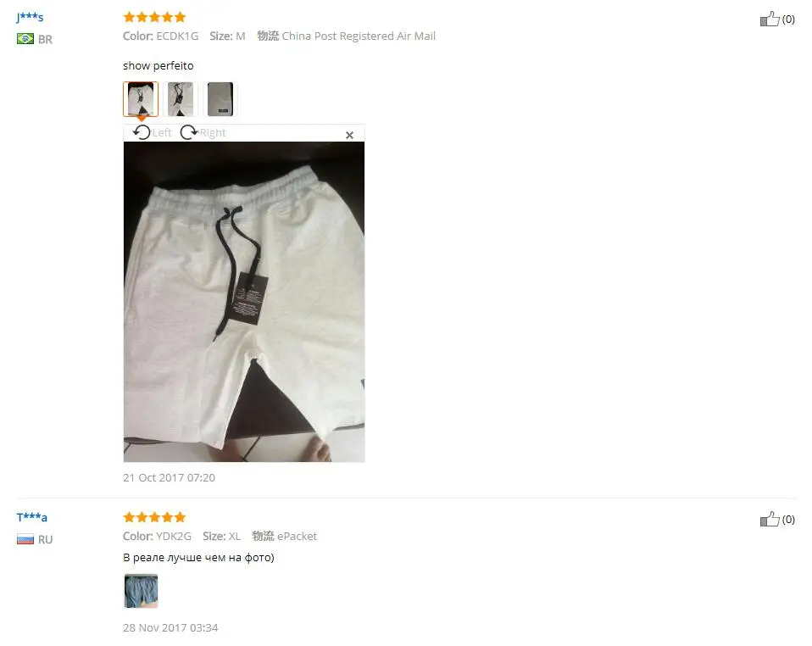The width and height of the screenshot is (812, 646).
Task: Open second review photo thumbnail
Action: (x=181, y=99)
